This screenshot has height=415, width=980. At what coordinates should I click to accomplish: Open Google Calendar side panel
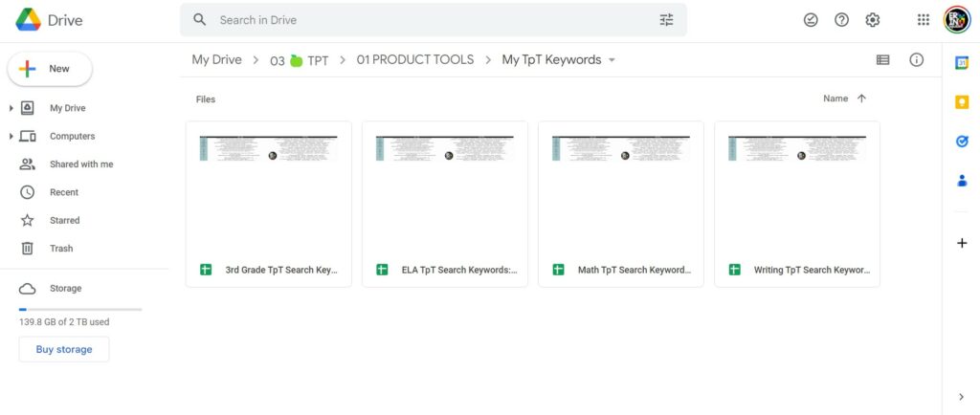pyautogui.click(x=963, y=63)
